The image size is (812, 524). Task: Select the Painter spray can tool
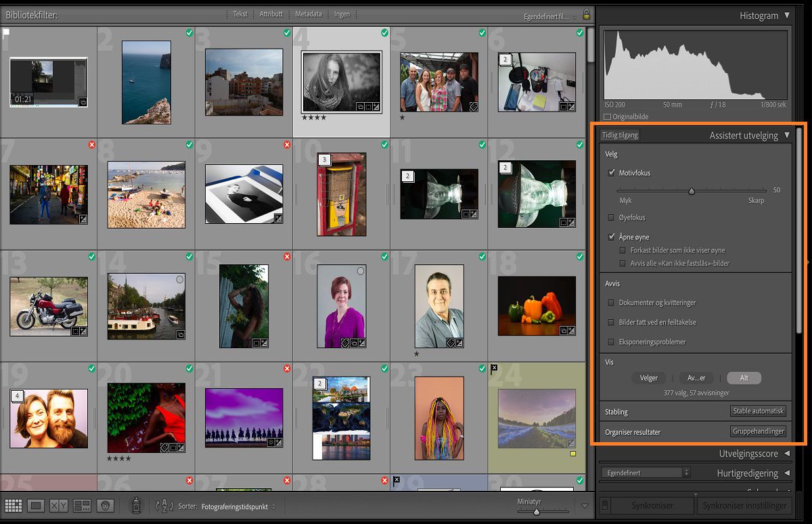(136, 505)
